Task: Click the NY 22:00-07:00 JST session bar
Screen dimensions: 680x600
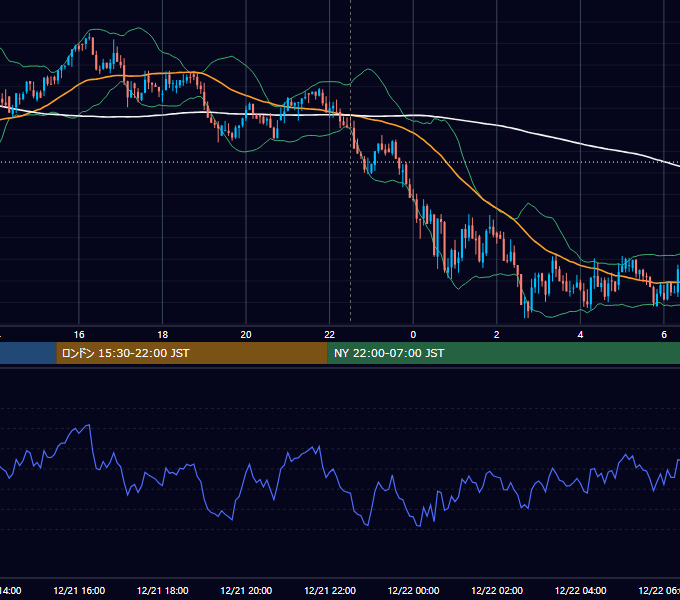Action: pyautogui.click(x=503, y=353)
